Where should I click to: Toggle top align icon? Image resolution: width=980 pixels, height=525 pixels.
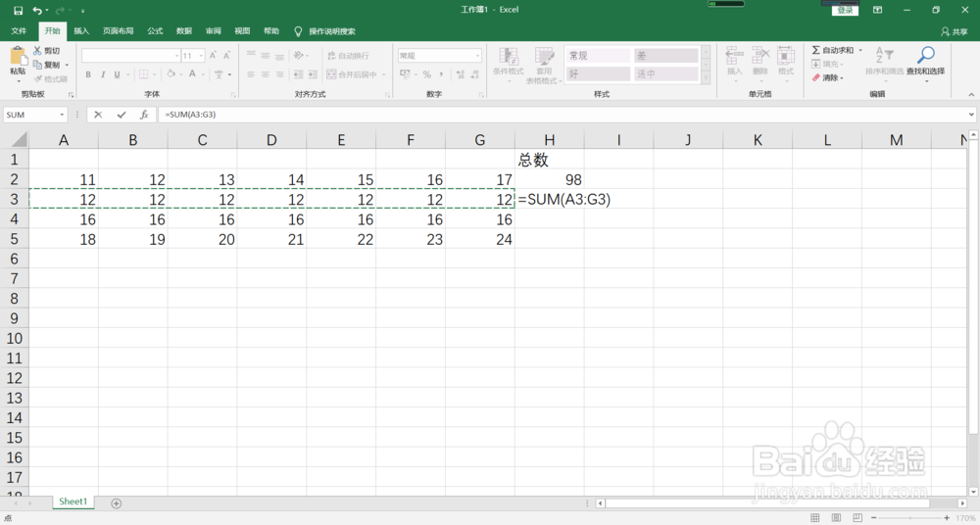click(x=251, y=56)
